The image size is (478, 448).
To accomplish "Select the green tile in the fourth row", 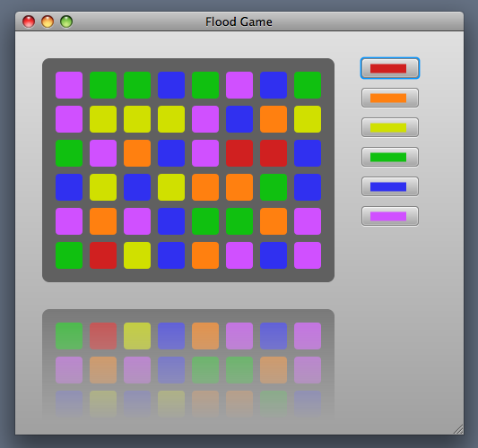I will coord(274,187).
